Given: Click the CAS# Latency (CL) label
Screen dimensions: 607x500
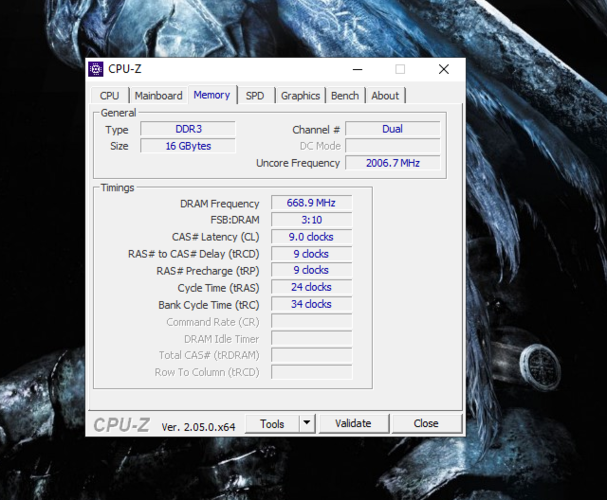Looking at the screenshot, I should pos(216,237).
